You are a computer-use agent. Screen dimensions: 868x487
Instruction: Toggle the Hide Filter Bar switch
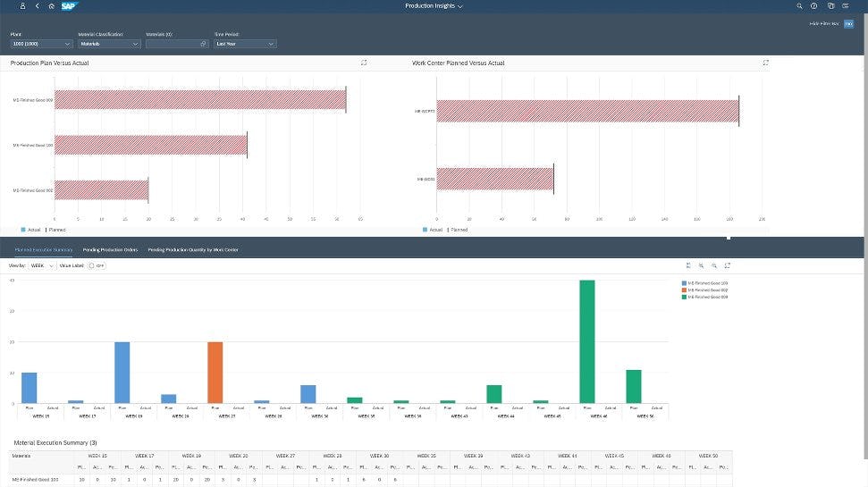pos(848,24)
